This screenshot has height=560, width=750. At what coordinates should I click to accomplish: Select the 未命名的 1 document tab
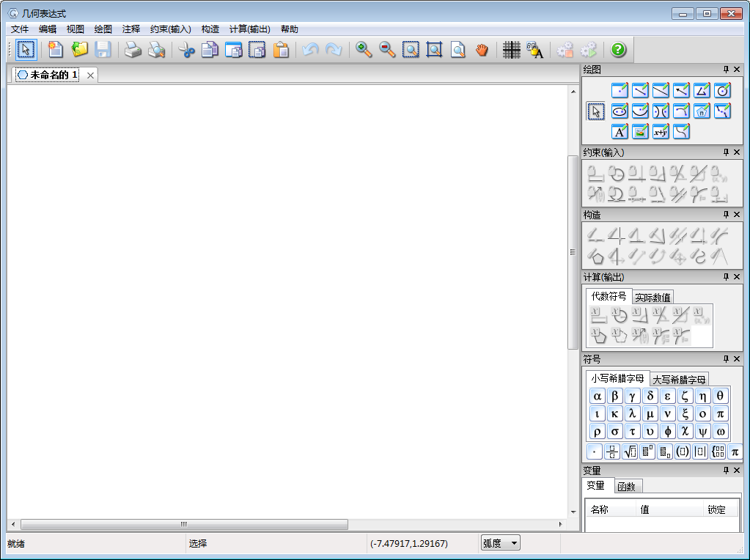(48, 75)
